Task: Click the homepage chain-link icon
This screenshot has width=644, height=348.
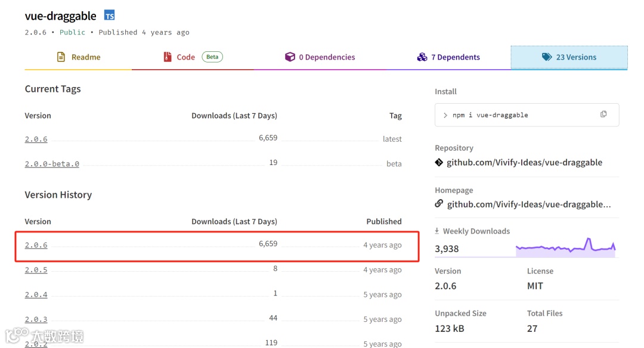Action: click(439, 203)
